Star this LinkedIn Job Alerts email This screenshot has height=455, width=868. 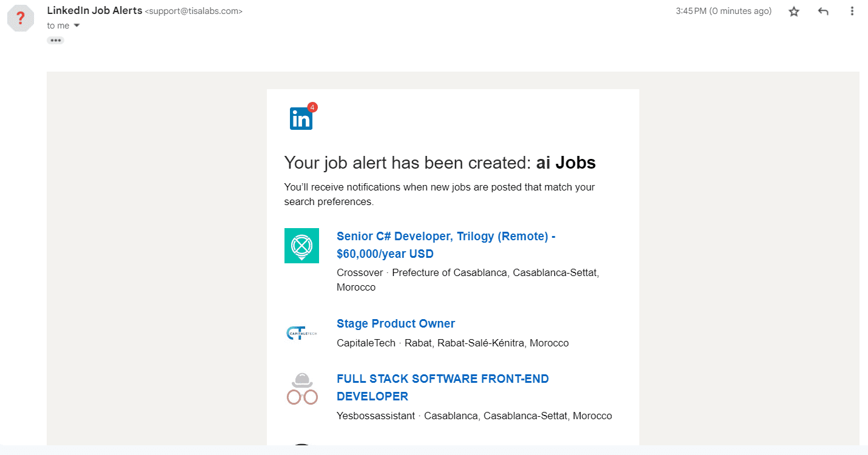click(794, 12)
